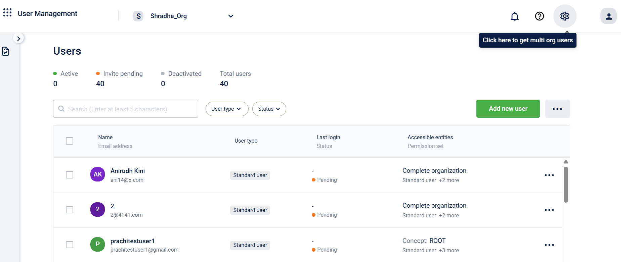644x262 pixels.
Task: Open settings gear icon
Action: tap(565, 16)
